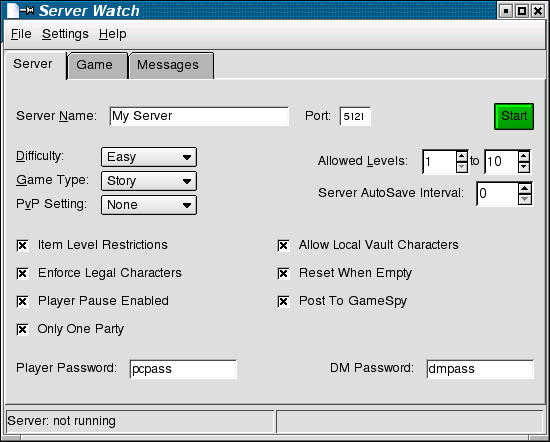Click the maximum level value field
The image size is (550, 442).
pos(502,162)
